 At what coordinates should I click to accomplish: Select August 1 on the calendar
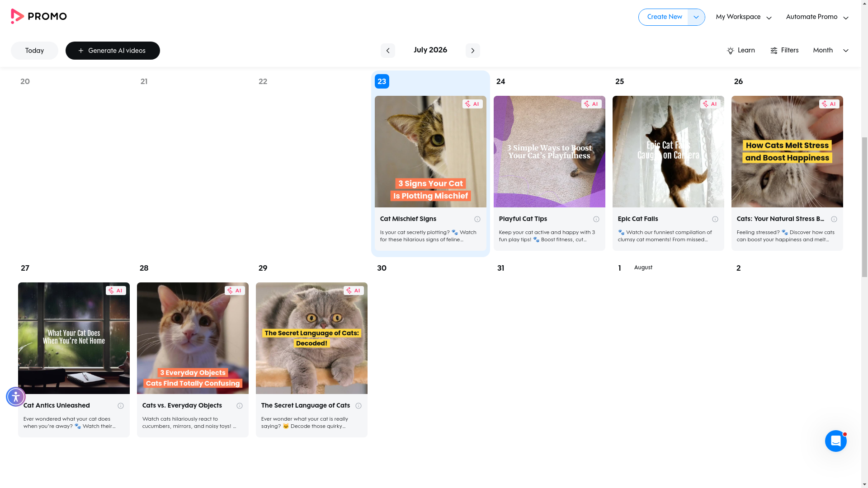[620, 268]
